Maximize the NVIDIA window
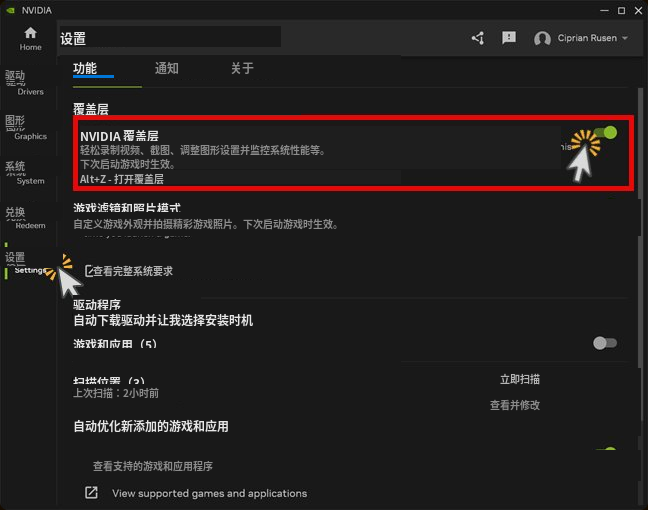The width and height of the screenshot is (648, 510). pyautogui.click(x=621, y=11)
